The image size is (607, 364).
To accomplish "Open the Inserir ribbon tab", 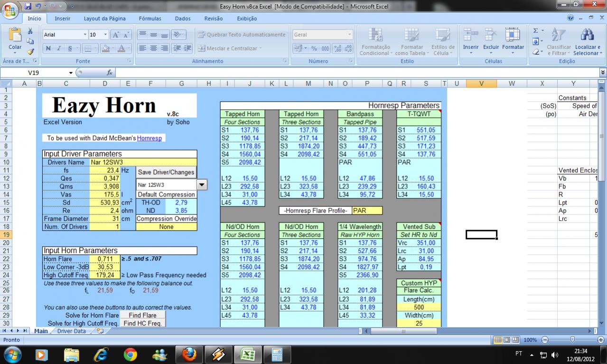I will click(63, 19).
